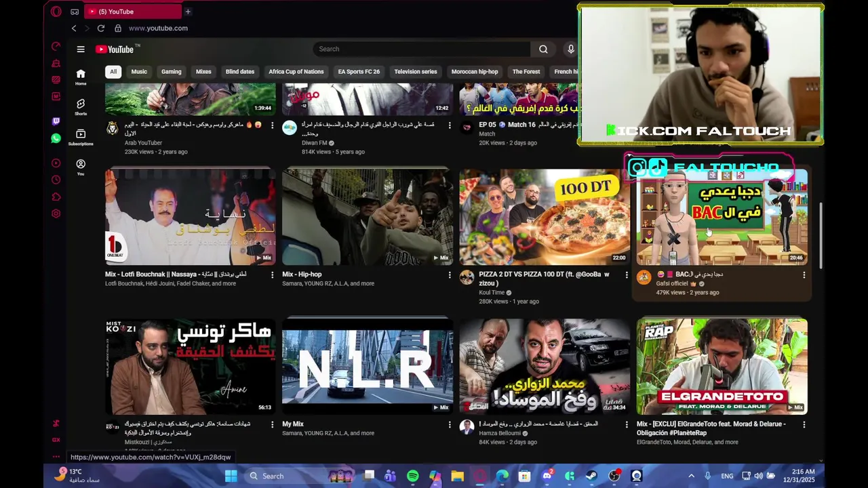Select the Television series chip

tap(416, 72)
